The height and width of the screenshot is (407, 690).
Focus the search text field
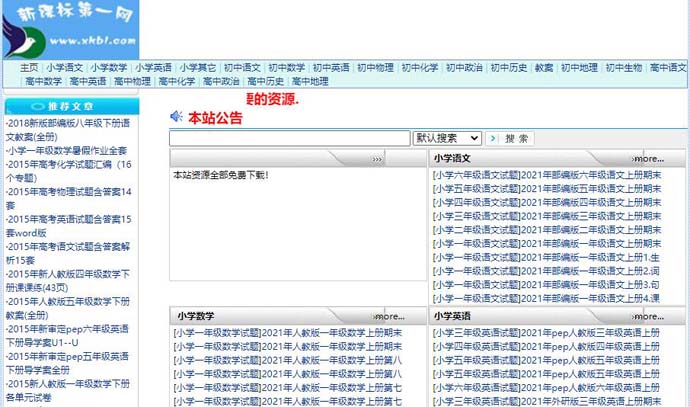click(x=290, y=138)
